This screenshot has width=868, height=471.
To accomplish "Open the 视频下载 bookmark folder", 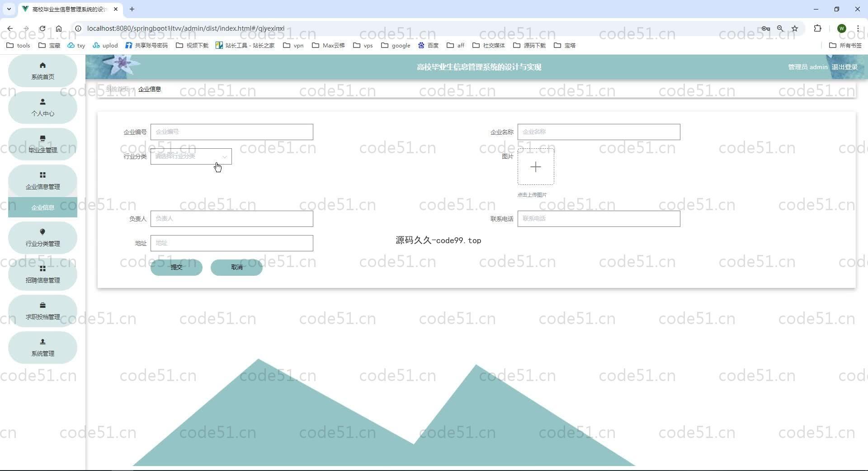I will [x=192, y=45].
